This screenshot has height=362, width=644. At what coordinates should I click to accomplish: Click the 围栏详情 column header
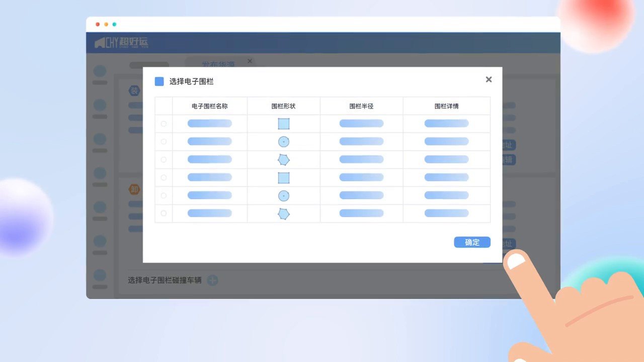pyautogui.click(x=446, y=106)
